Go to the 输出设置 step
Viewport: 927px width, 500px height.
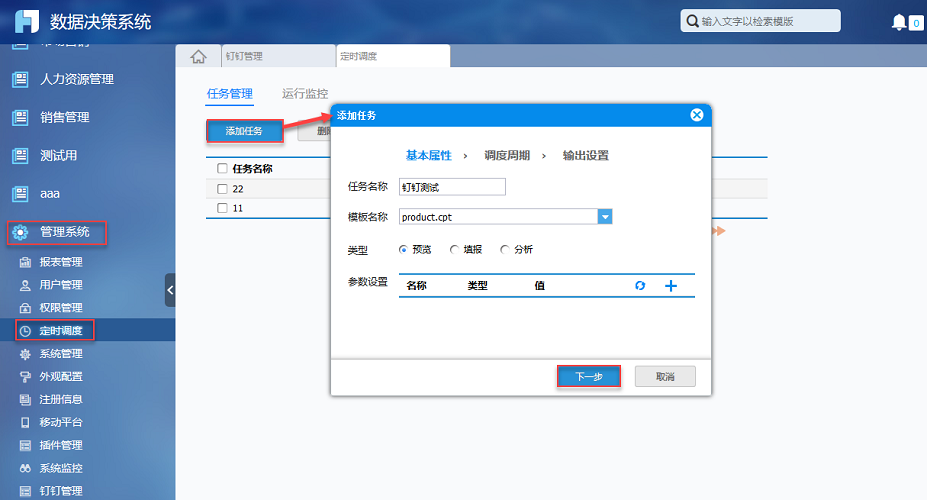[x=585, y=155]
